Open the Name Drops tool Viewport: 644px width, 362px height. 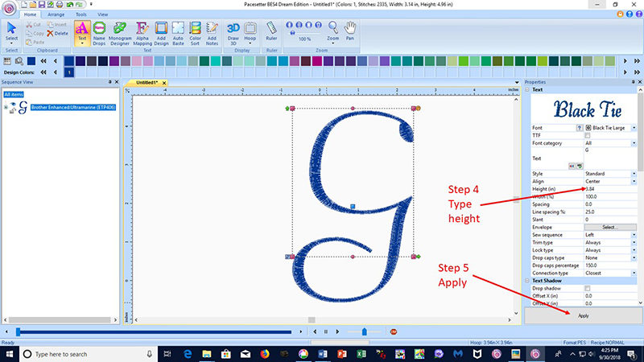point(100,33)
